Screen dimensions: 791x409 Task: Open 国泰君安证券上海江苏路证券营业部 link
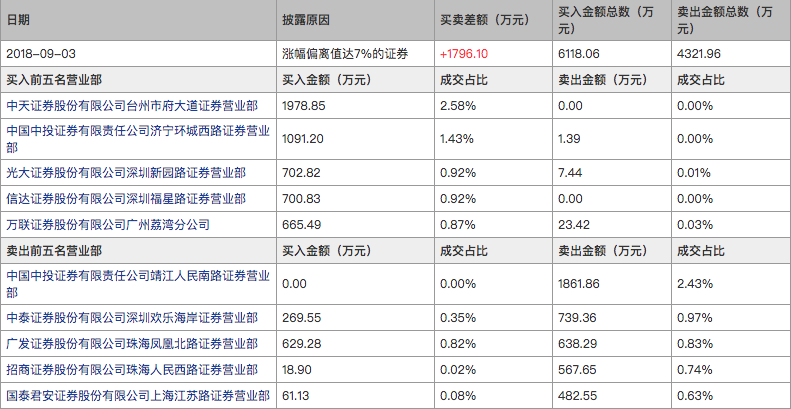pos(138,395)
